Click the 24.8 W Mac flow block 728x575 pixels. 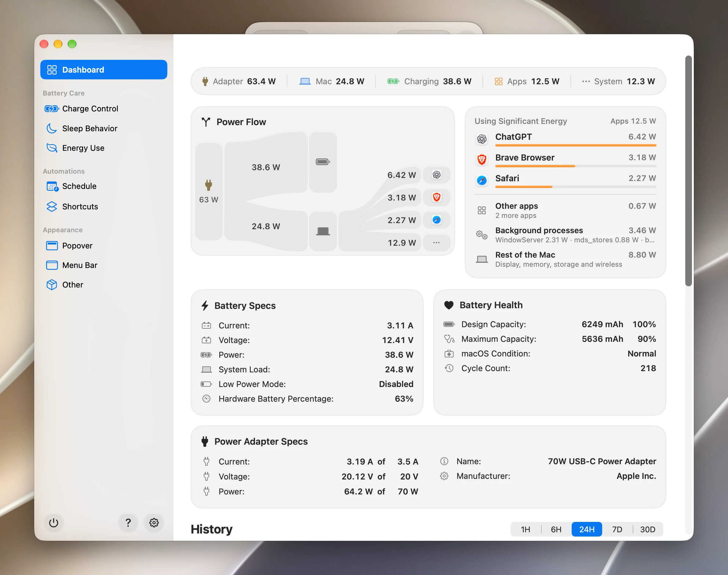coord(266,226)
